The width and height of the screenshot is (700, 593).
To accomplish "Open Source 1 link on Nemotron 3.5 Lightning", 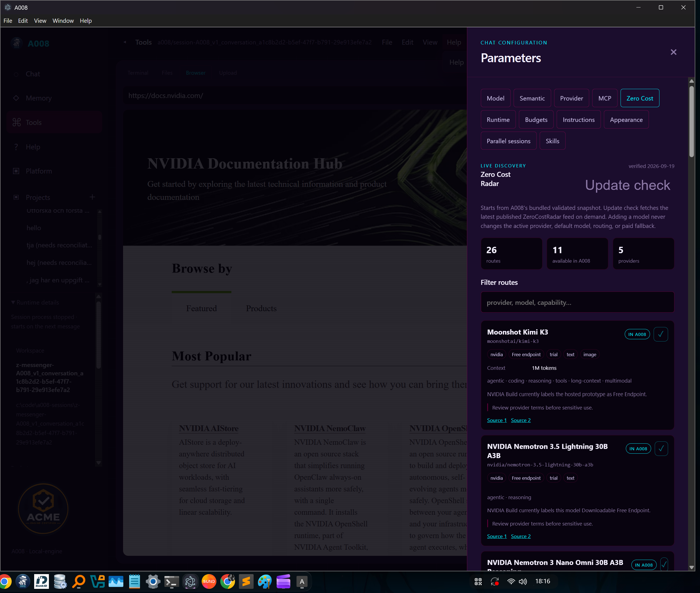I will pos(497,536).
